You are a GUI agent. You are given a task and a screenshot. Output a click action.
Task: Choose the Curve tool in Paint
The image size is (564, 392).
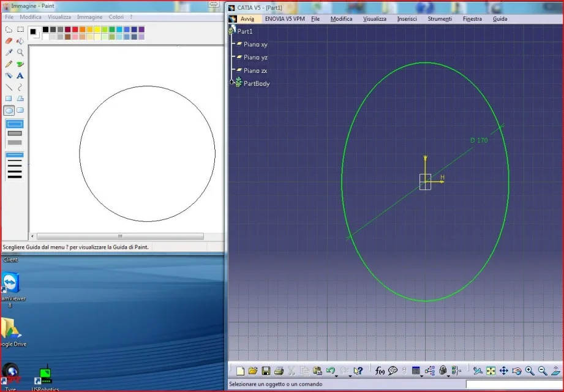(20, 87)
